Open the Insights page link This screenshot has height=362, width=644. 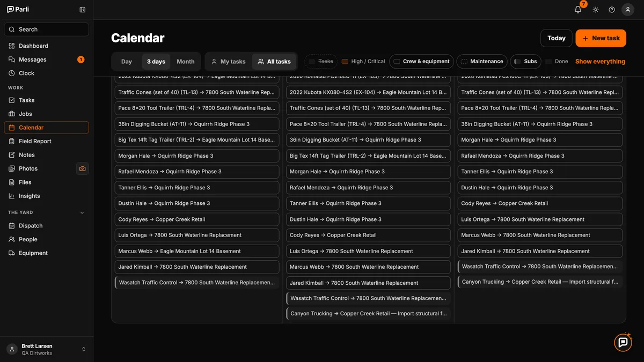pos(46,196)
